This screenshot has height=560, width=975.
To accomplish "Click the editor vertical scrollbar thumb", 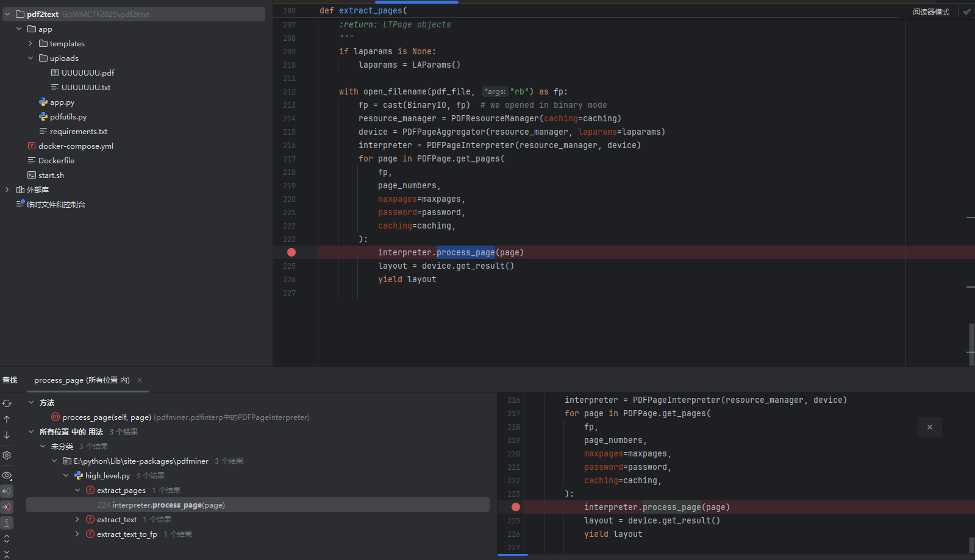I will coord(971,344).
